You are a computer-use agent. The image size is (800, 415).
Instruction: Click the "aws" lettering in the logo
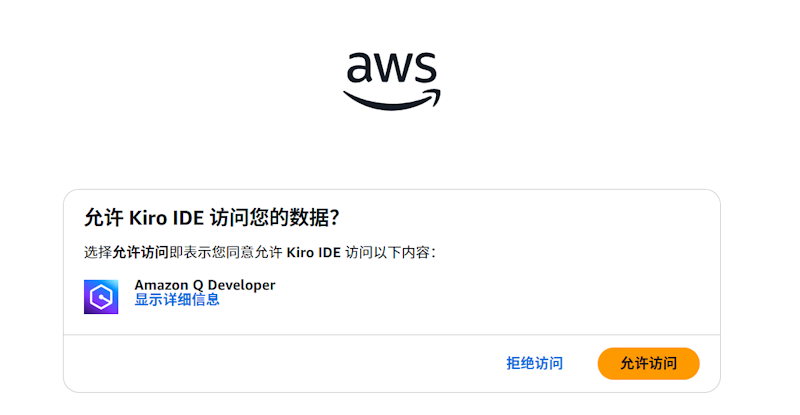391,68
